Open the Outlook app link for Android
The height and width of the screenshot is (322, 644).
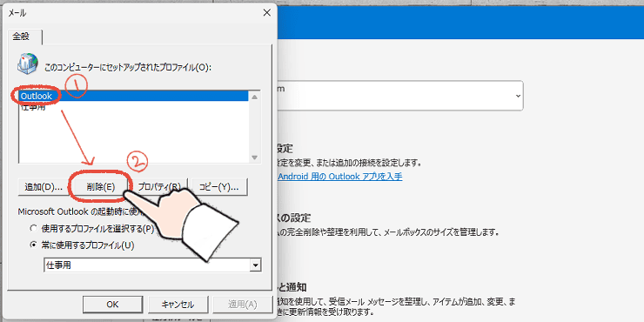[x=340, y=177]
